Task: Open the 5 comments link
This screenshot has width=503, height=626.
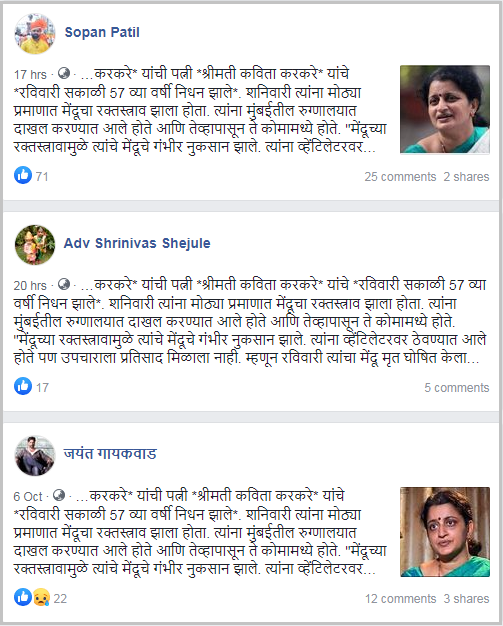Action: [x=457, y=388]
